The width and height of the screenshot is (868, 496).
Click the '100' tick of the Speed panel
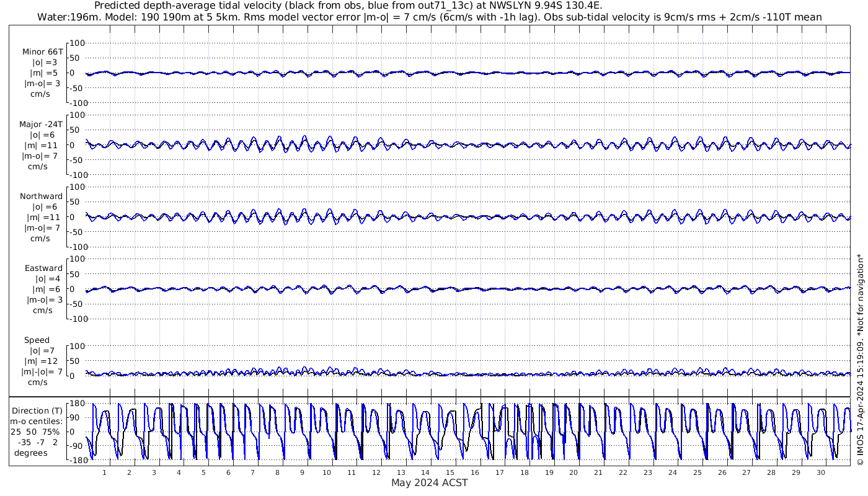77,346
